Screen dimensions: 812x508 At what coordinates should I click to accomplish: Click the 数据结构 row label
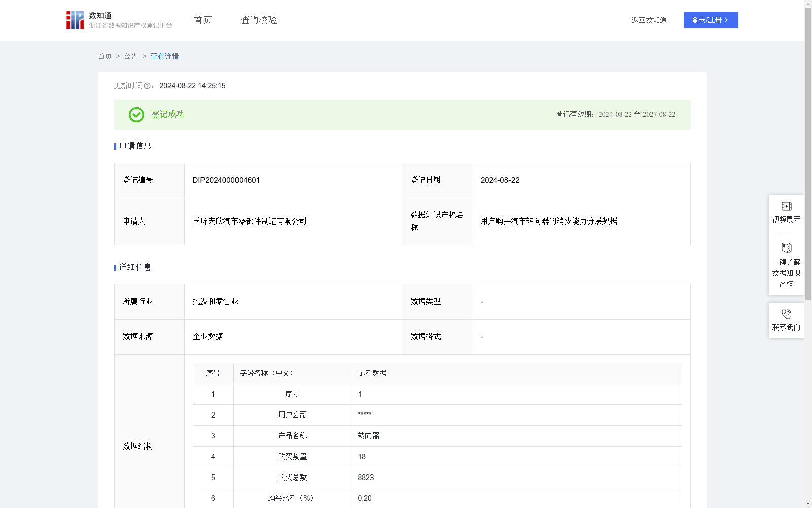pos(138,447)
